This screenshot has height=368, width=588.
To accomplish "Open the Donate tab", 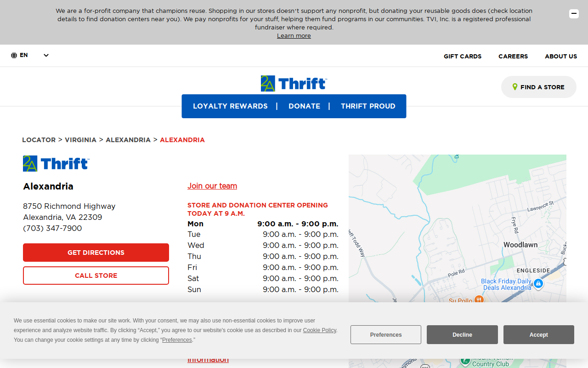I will pos(304,106).
